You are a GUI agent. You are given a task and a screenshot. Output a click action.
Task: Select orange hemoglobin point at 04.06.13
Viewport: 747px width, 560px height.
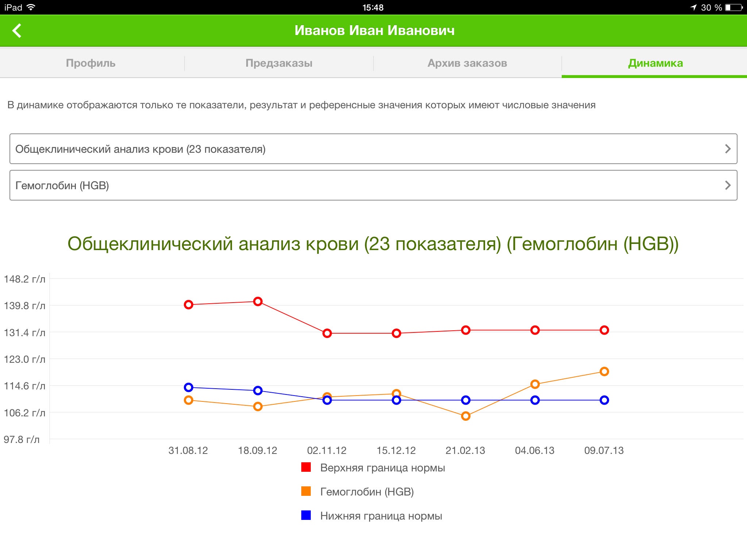(535, 384)
